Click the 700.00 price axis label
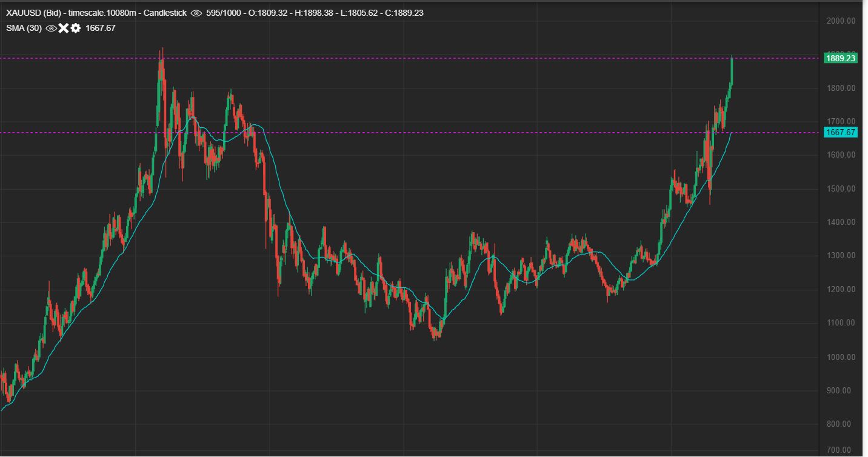868x457 pixels. pos(841,450)
